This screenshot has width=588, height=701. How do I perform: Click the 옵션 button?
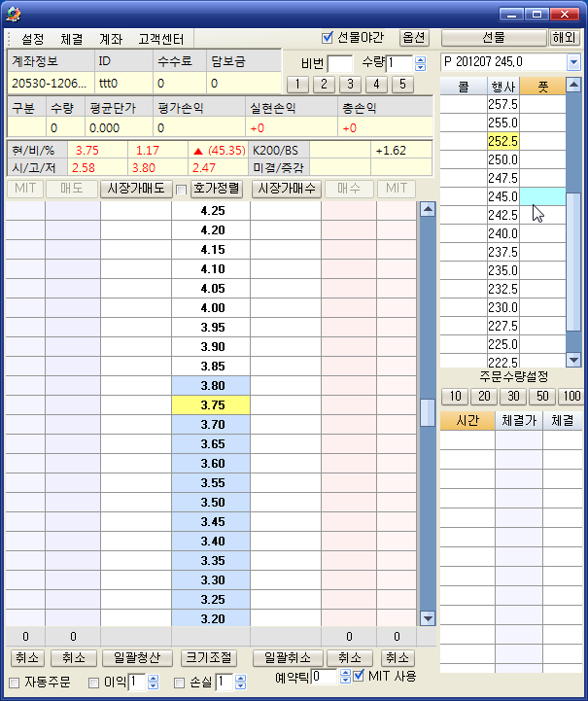pyautogui.click(x=414, y=38)
